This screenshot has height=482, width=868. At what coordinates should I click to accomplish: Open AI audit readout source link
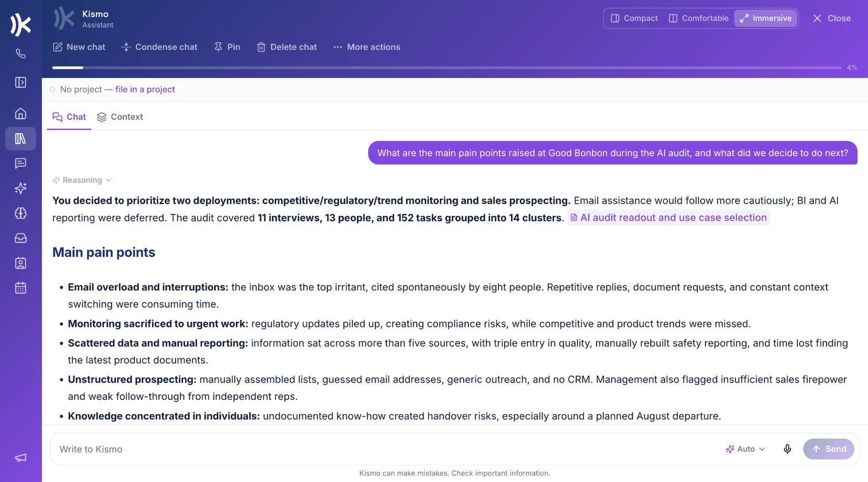[668, 218]
